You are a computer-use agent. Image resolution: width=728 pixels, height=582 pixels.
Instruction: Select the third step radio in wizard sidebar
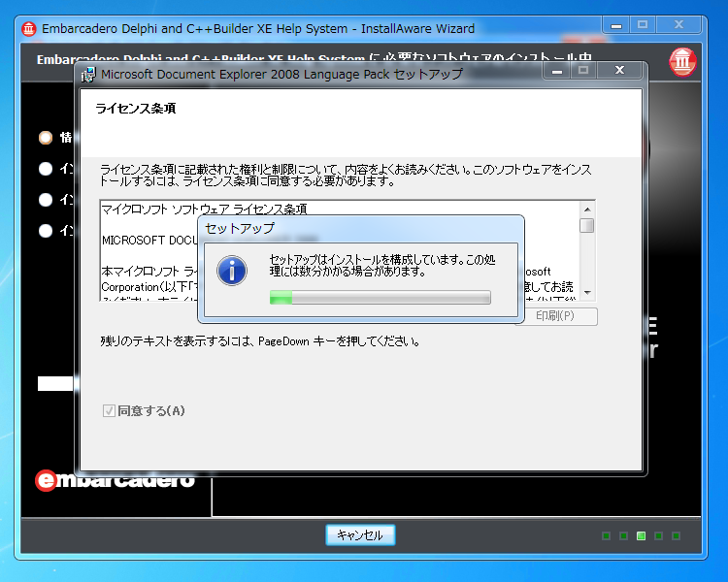(x=46, y=200)
